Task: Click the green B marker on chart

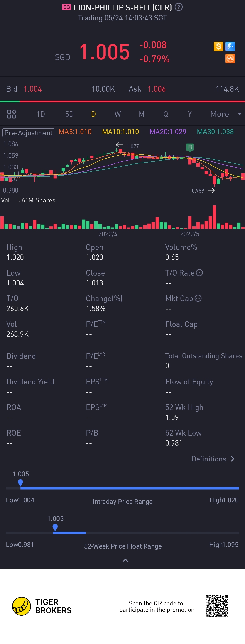Action: tap(190, 147)
